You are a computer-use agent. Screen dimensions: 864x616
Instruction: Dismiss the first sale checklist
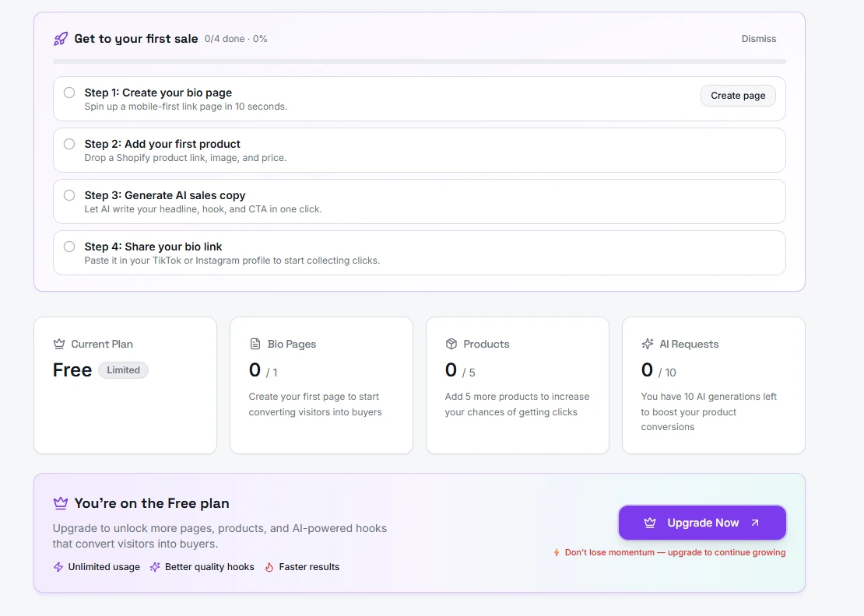[x=759, y=39]
